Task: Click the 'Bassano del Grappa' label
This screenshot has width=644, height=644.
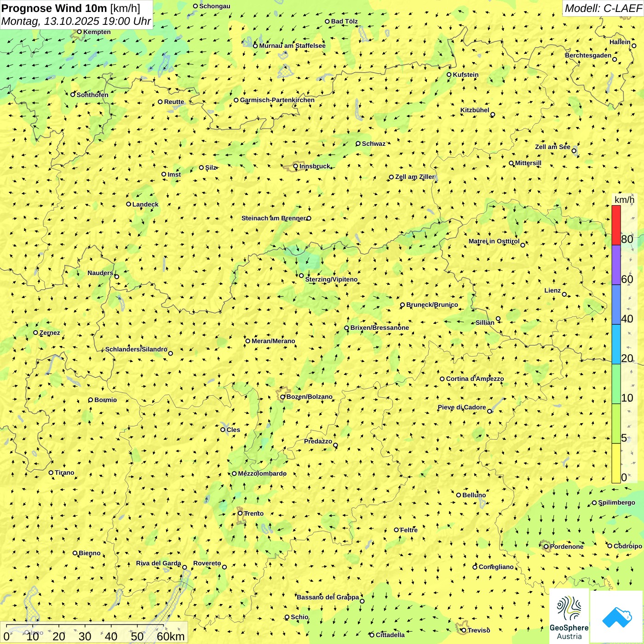Action: tap(328, 597)
